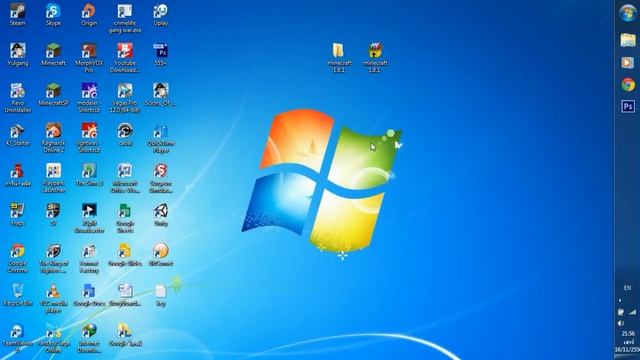Open the volume speaker tray icon

pos(621,323)
